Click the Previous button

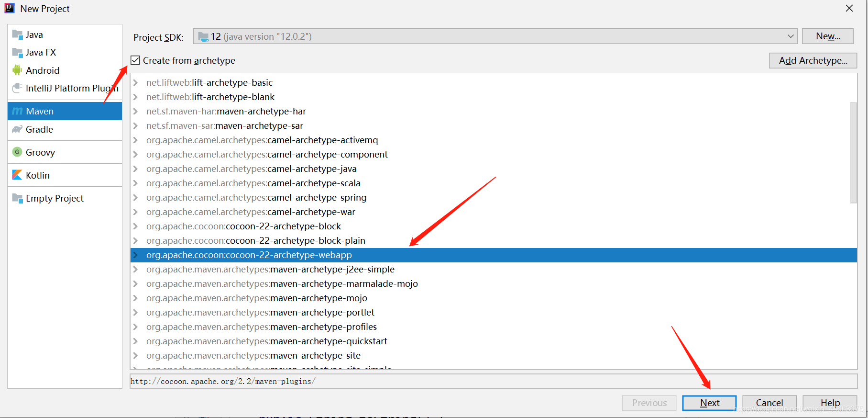[x=649, y=403]
